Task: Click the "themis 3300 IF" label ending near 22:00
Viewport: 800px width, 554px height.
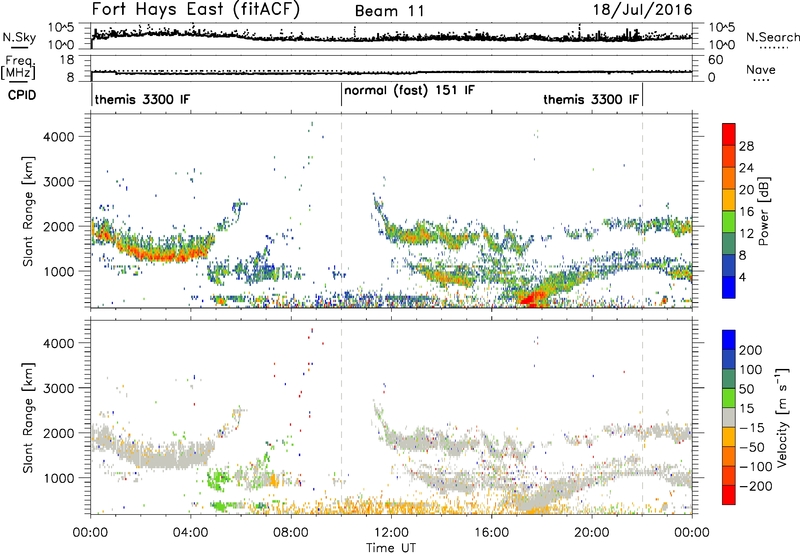Action: click(x=591, y=99)
